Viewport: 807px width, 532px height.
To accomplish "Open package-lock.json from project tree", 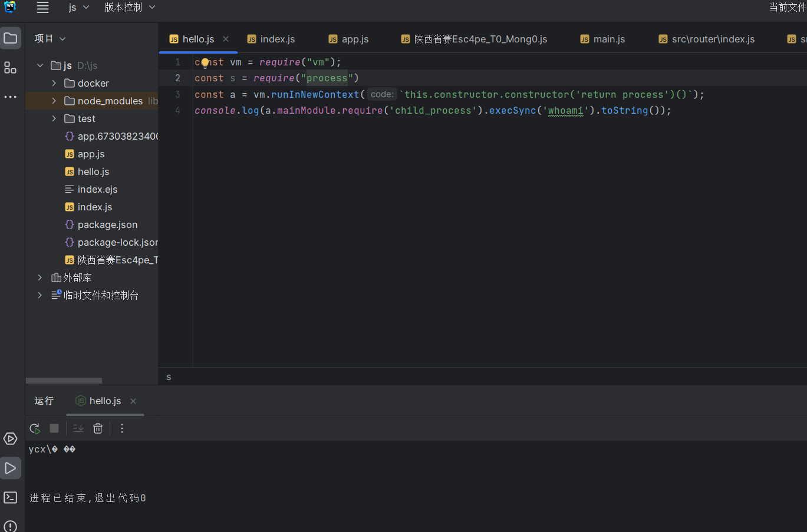I will click(92, 242).
